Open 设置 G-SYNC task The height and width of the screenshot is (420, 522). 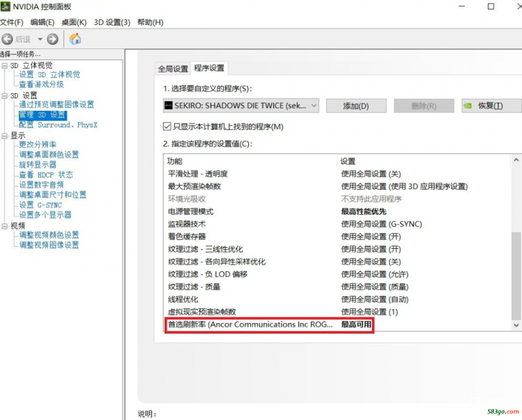point(40,205)
